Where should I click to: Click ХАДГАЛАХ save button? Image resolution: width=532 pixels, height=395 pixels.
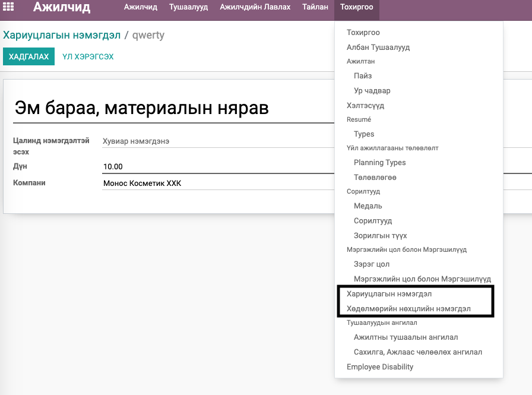point(29,56)
